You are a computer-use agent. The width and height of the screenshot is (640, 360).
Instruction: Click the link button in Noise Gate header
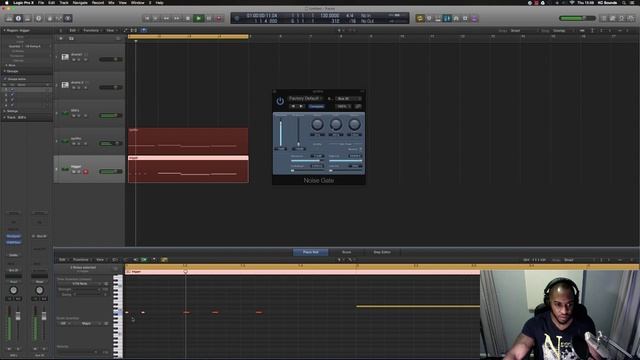[x=358, y=106]
